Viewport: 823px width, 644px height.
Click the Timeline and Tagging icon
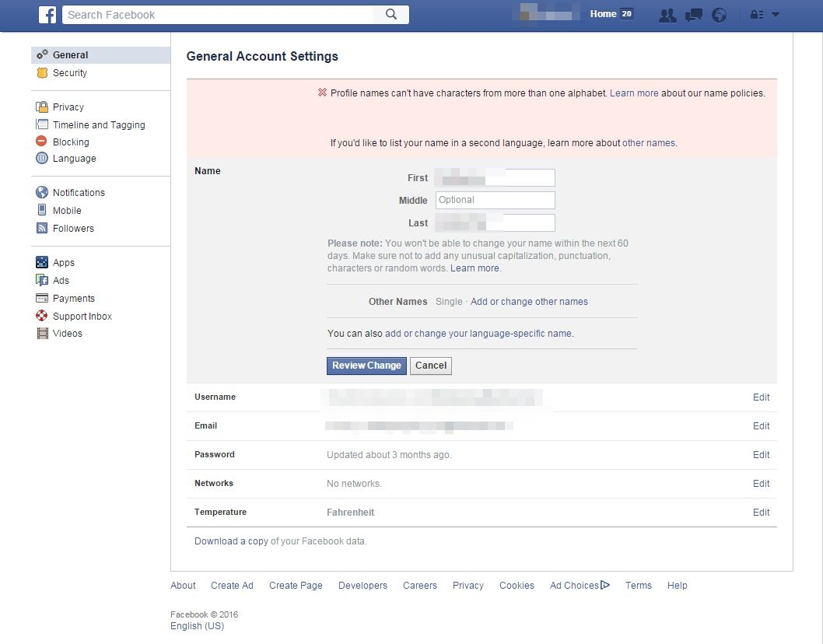click(42, 124)
